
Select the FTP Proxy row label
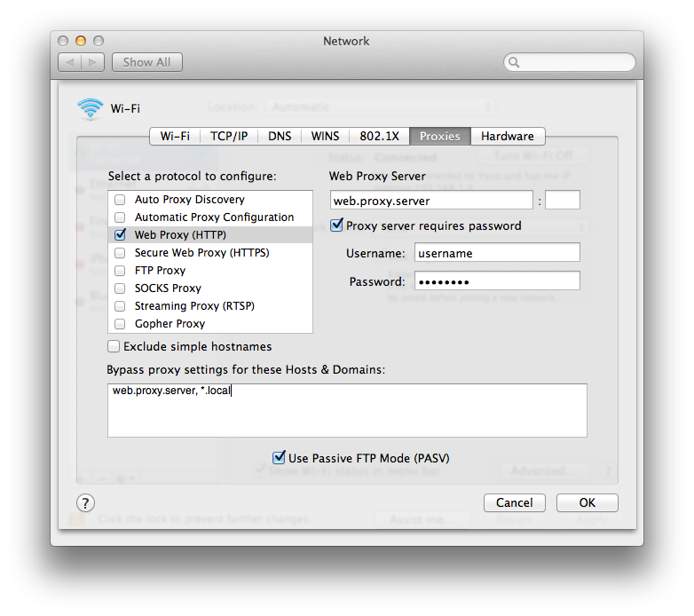point(160,271)
